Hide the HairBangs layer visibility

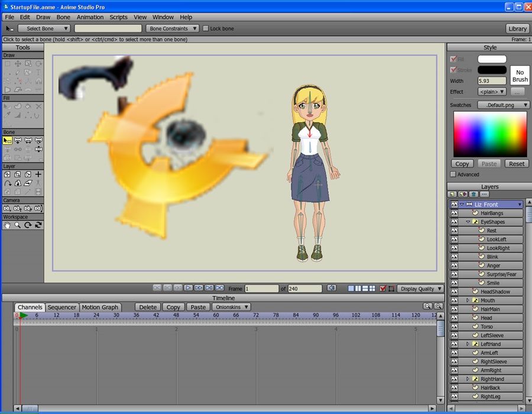[x=454, y=213]
